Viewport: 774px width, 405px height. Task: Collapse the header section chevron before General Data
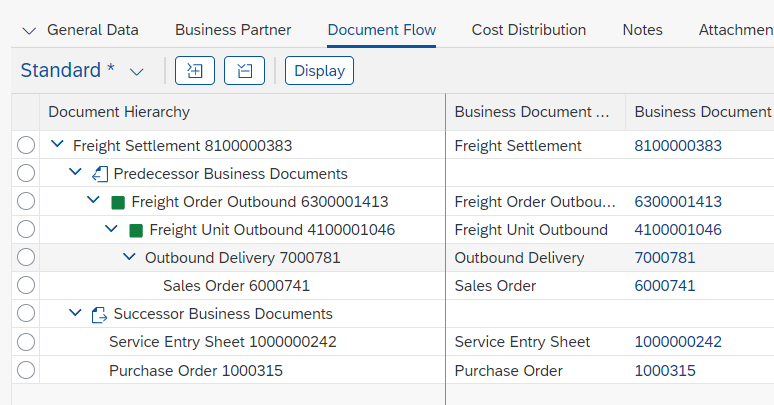28,30
